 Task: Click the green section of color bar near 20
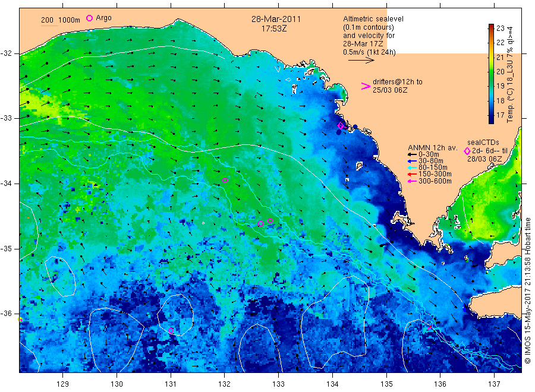pos(491,72)
